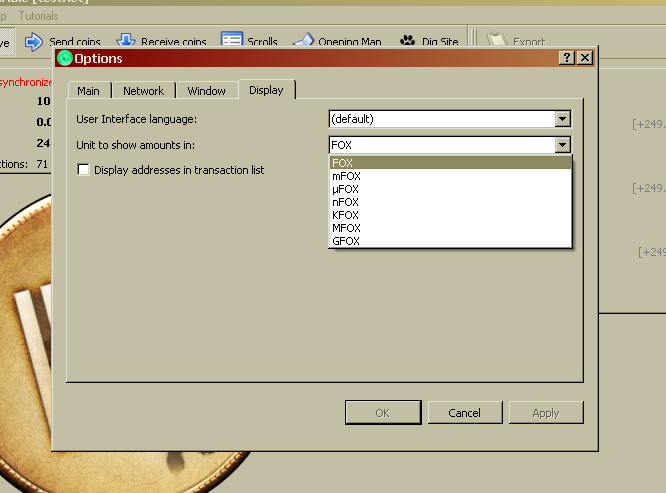Click the OK button
Screen dimensions: 666x493
click(383, 413)
